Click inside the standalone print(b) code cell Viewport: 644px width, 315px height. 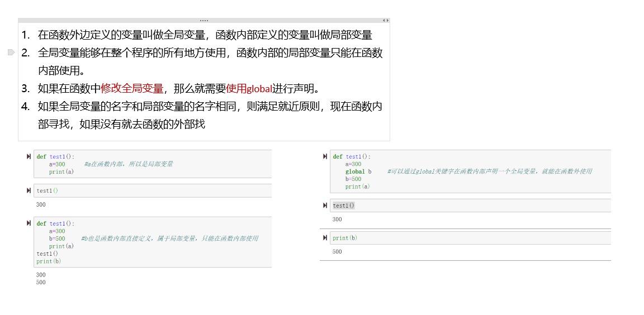(x=470, y=238)
